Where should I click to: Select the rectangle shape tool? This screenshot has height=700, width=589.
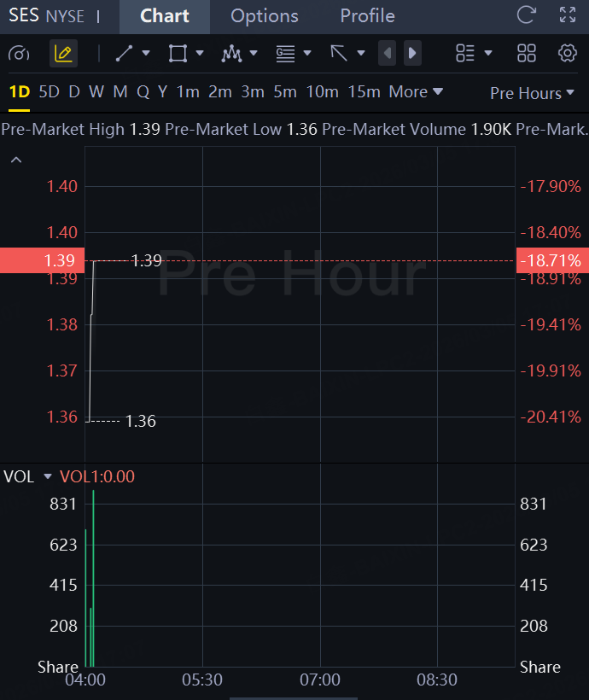[178, 54]
